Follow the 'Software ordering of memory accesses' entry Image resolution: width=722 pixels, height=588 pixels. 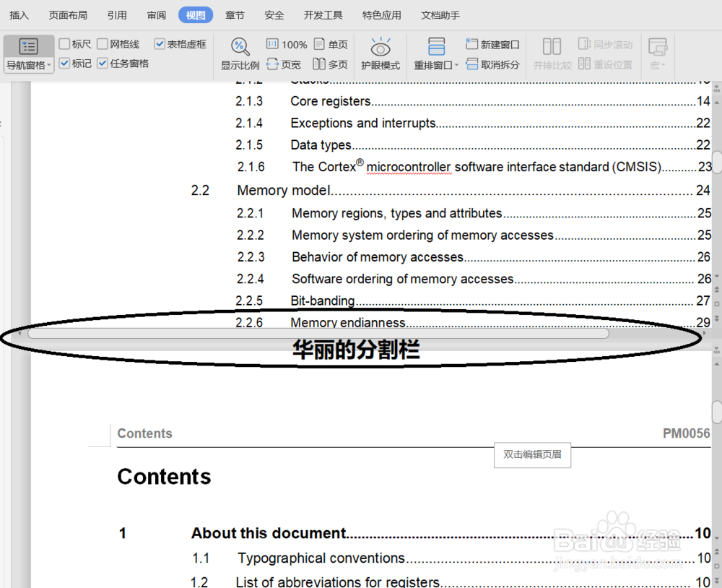pos(474,279)
